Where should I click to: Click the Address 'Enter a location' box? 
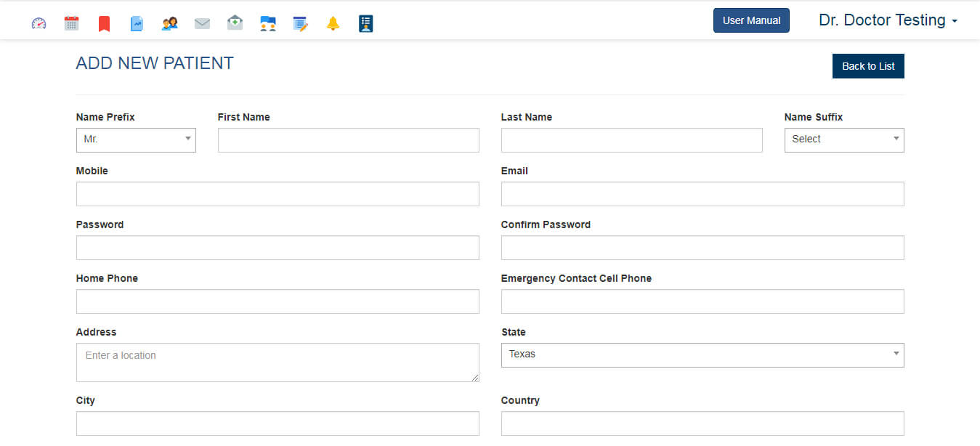[x=277, y=362]
